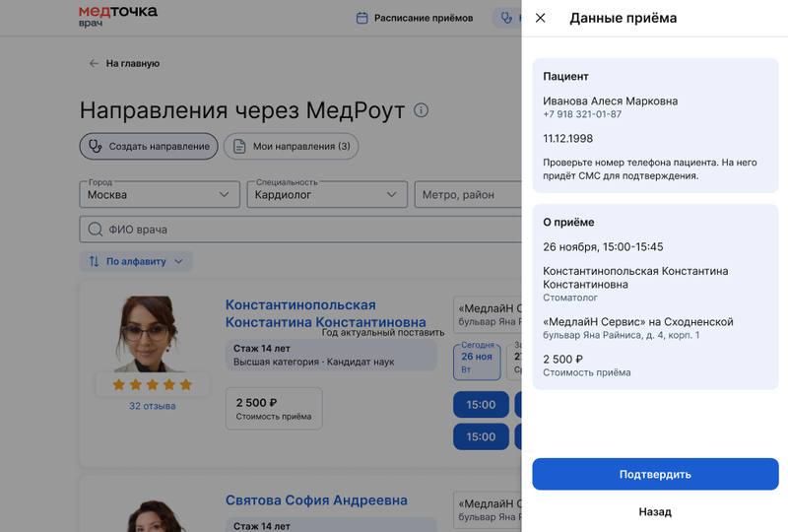Open the Специальность Кардиолог dropdown
The height and width of the screenshot is (532, 788).
click(x=327, y=195)
